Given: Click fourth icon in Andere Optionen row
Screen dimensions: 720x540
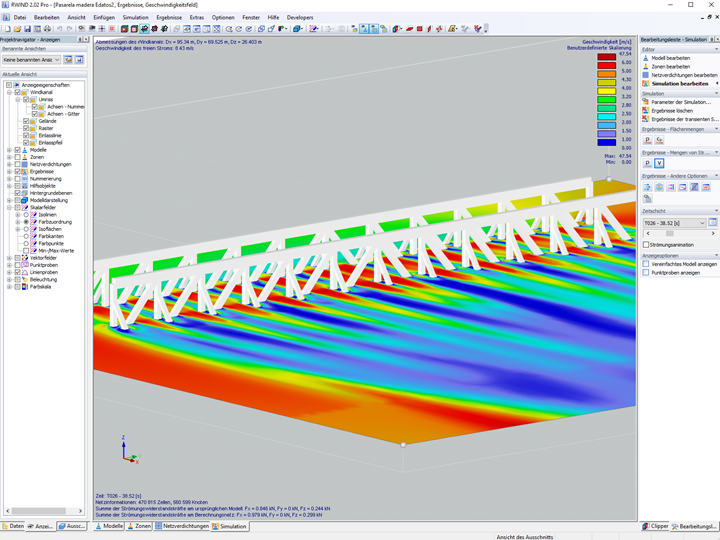Looking at the screenshot, I should click(x=683, y=187).
